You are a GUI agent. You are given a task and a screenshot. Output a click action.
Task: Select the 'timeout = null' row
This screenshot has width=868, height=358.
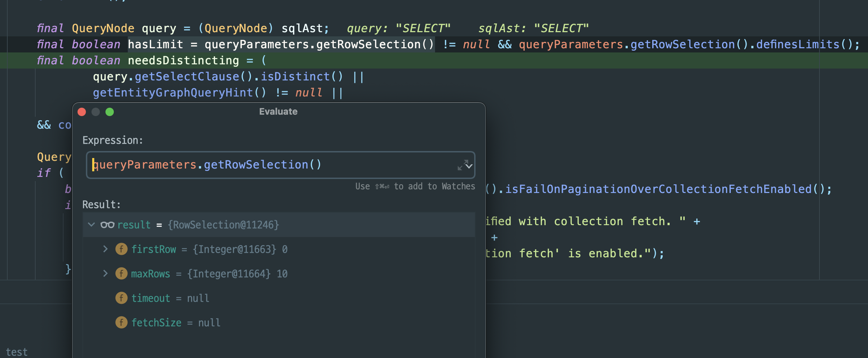coord(279,298)
